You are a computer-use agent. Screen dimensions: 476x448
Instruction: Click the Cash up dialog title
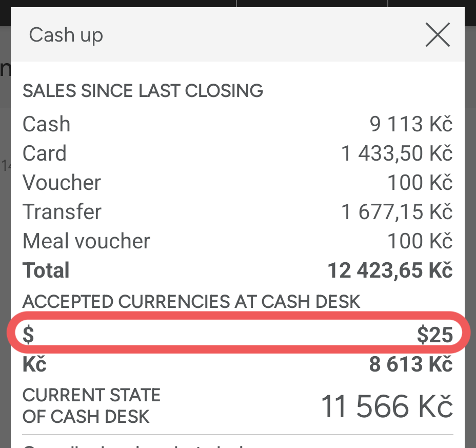coord(66,35)
